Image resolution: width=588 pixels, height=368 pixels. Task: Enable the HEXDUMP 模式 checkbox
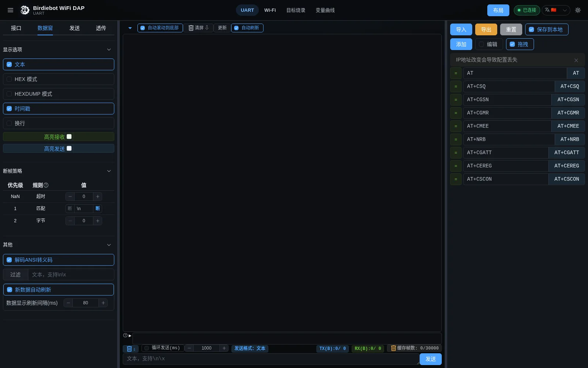[9, 94]
